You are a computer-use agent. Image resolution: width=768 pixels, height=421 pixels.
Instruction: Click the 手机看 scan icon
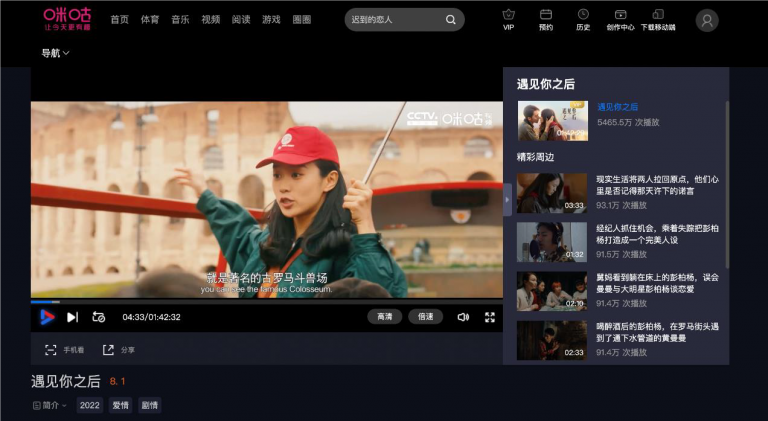50,350
